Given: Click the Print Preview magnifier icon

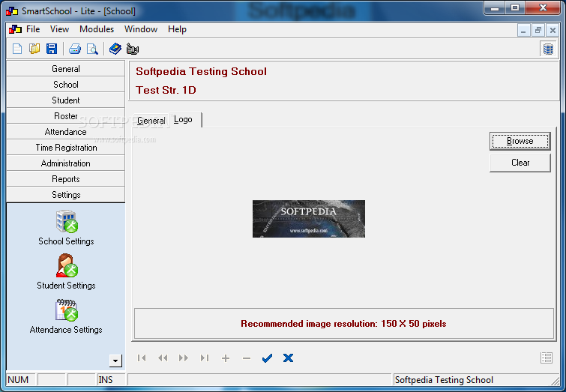Looking at the screenshot, I should (x=92, y=49).
